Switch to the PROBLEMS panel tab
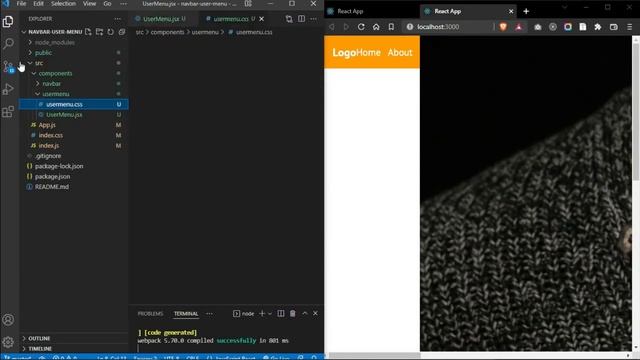 (150, 313)
